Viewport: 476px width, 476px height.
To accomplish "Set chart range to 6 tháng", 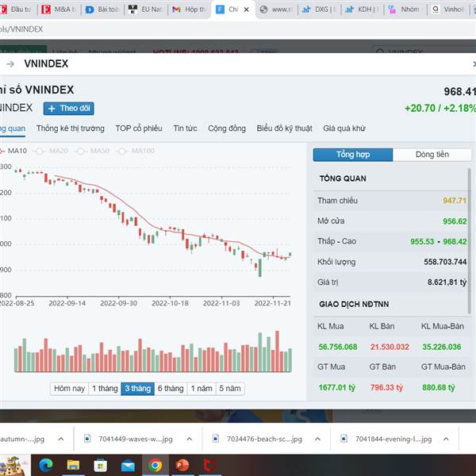I will coord(171,389).
